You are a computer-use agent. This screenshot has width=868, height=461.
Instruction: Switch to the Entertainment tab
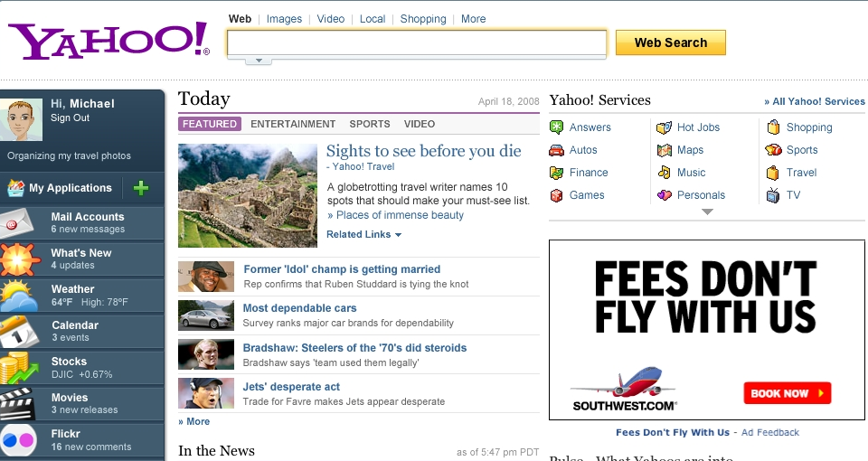[293, 124]
